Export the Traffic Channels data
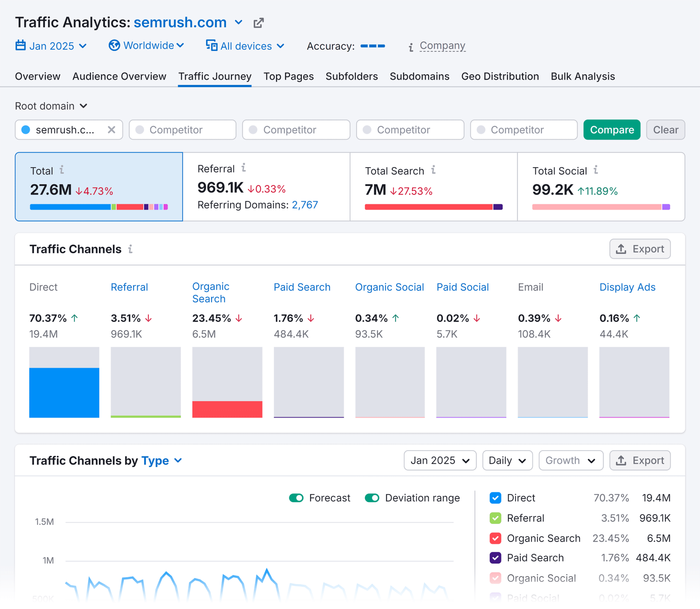Image resolution: width=700 pixels, height=609 pixels. pyautogui.click(x=640, y=249)
